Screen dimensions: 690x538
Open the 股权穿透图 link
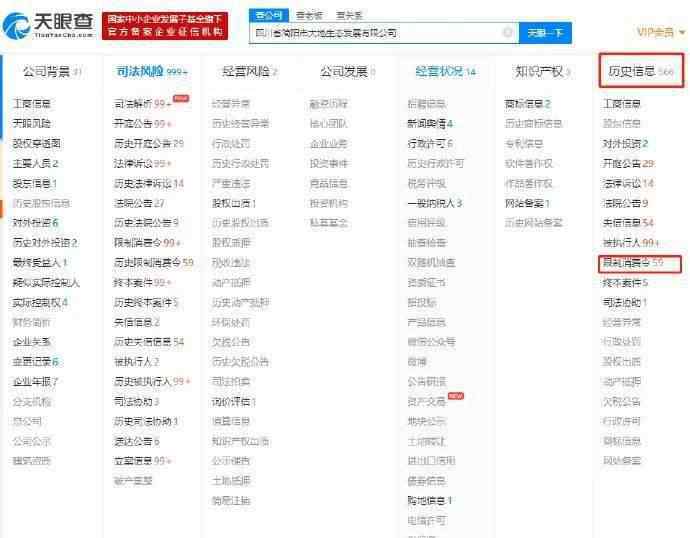(x=36, y=143)
